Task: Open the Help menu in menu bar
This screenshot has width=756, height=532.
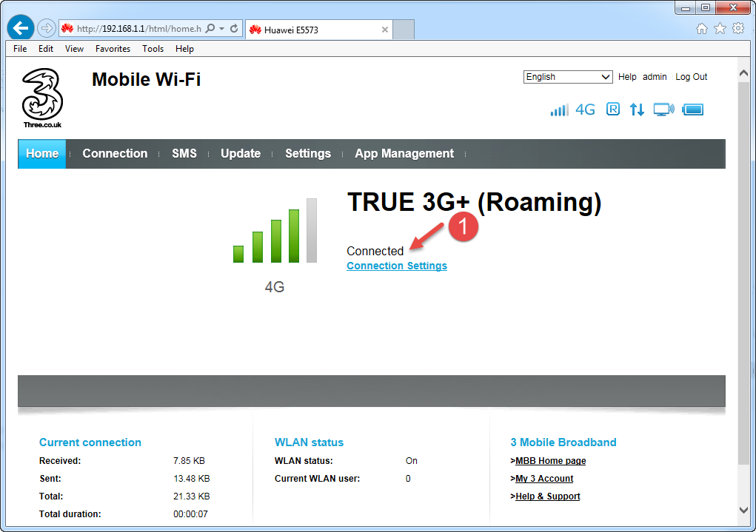Action: (x=184, y=49)
